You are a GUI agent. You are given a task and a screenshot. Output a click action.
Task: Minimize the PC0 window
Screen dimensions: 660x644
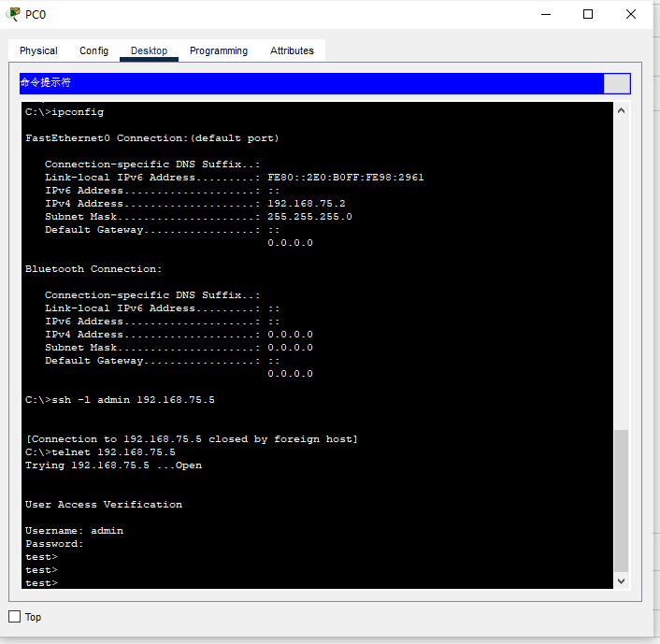pos(546,14)
